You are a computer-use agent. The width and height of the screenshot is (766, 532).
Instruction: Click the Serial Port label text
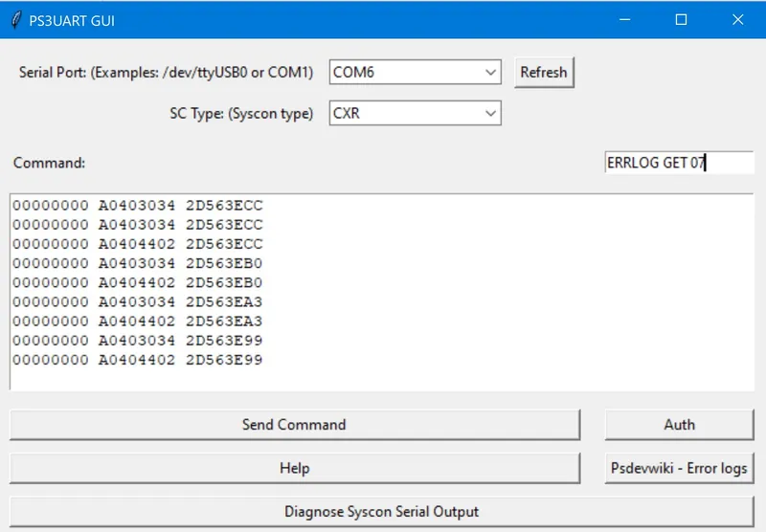[166, 73]
